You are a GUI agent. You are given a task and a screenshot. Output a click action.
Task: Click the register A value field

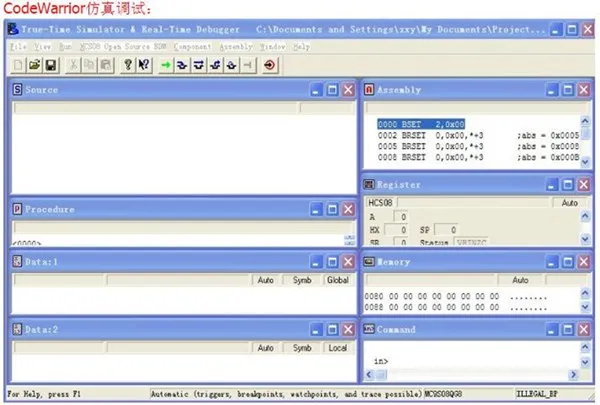click(401, 217)
